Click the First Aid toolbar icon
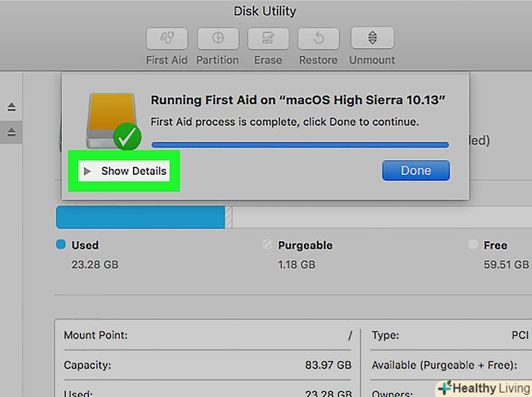 [167, 39]
